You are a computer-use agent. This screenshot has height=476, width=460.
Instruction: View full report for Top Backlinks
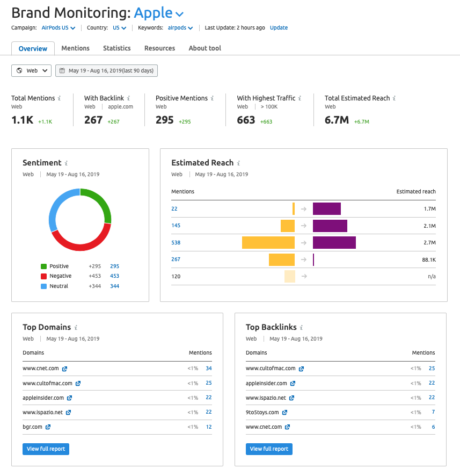tap(269, 449)
